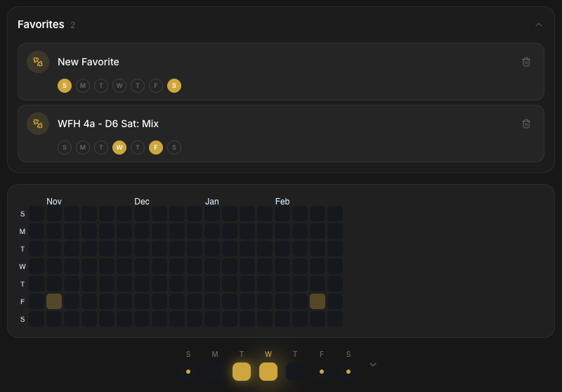The height and width of the screenshot is (392, 562).
Task: Click the WFH 4a workout icon
Action: (x=38, y=124)
